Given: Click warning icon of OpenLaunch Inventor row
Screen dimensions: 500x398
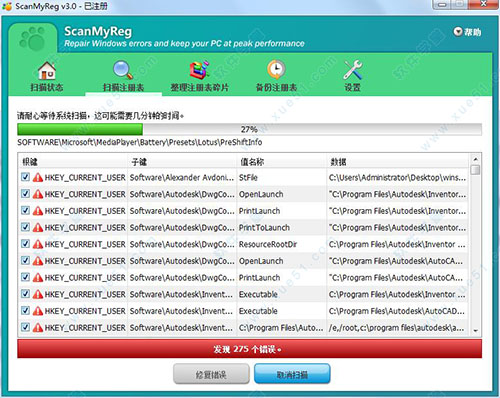Looking at the screenshot, I should [38, 194].
